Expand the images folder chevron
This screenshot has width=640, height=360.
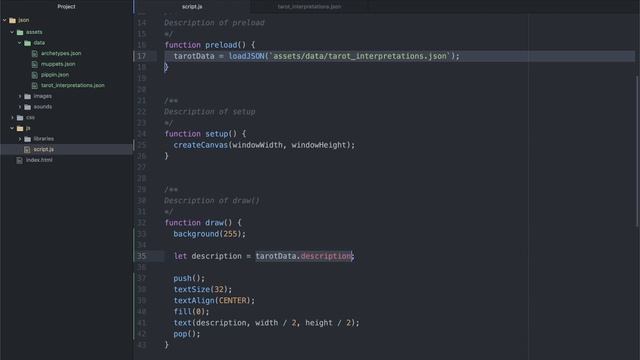click(x=20, y=96)
